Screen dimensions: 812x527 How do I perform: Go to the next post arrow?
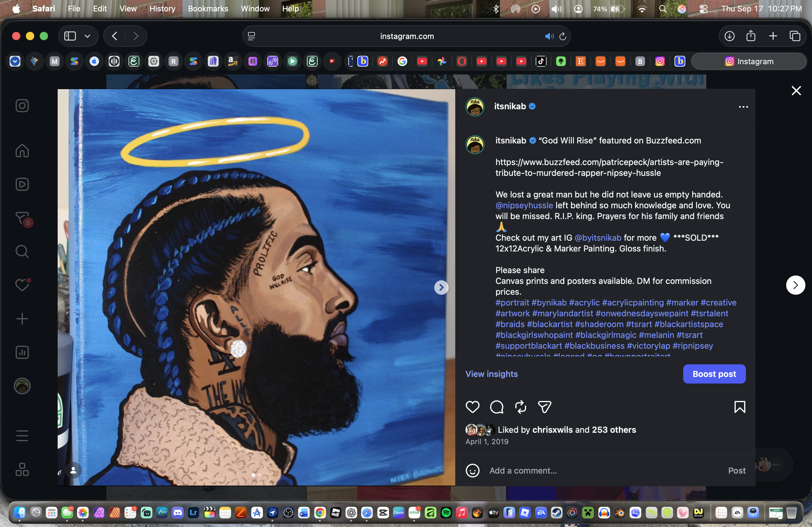coord(795,285)
